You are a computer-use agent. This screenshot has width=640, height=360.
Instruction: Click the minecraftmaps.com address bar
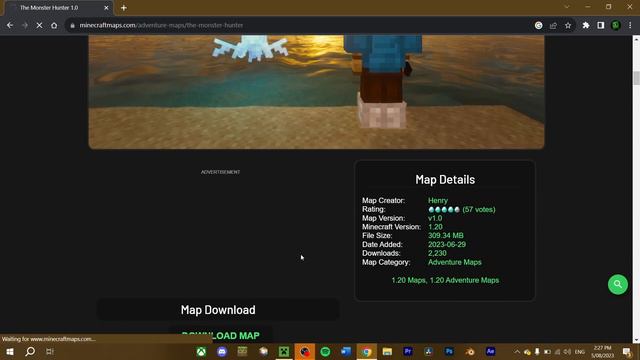[302, 25]
